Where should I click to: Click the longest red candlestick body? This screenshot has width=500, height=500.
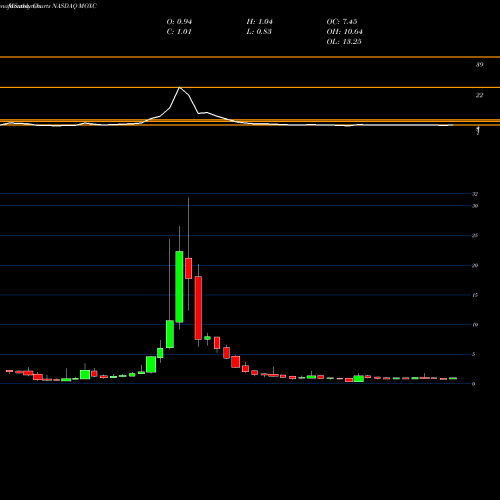(x=198, y=308)
